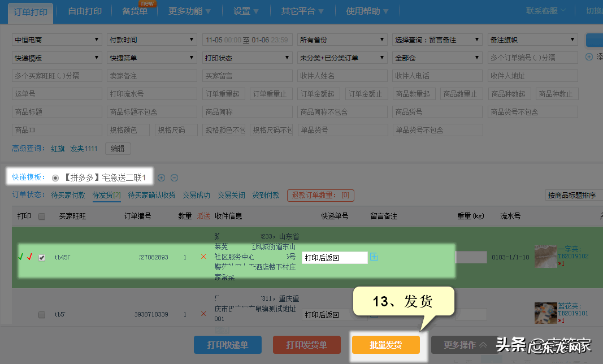Click blue add icon beside 打印后返回 field

pos(374,257)
